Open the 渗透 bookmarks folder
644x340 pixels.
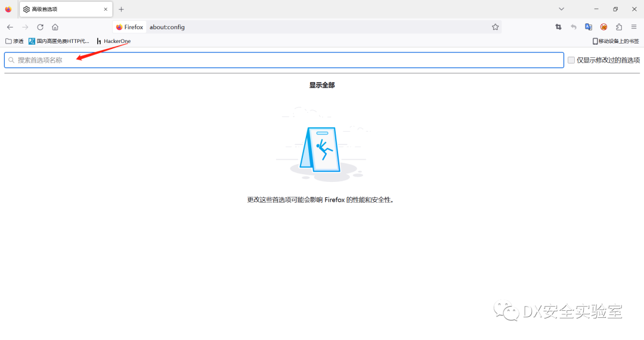point(14,41)
